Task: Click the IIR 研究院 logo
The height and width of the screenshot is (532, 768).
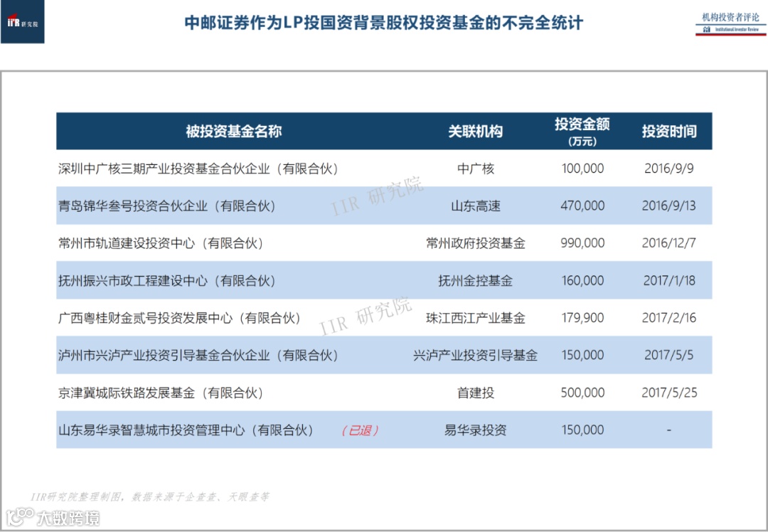Action: (x=23, y=22)
